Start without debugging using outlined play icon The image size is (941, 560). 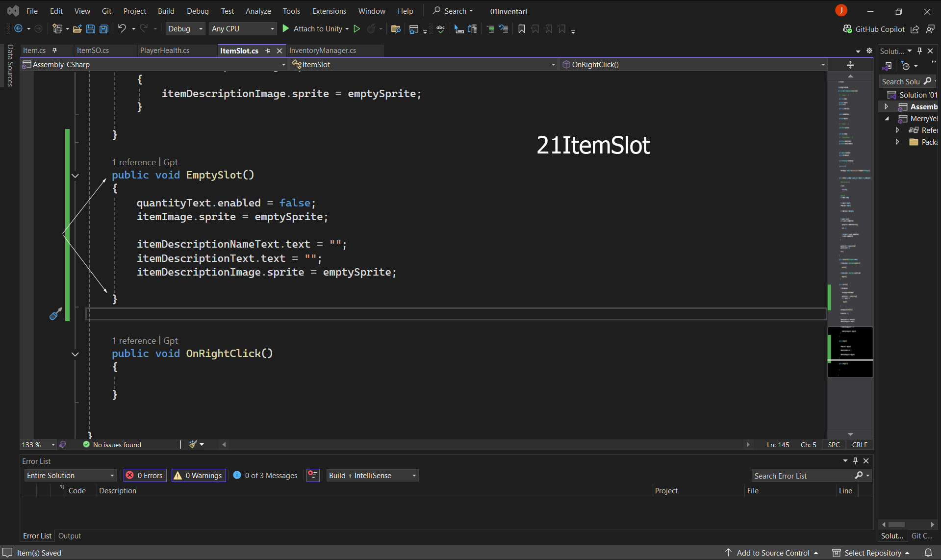click(357, 29)
